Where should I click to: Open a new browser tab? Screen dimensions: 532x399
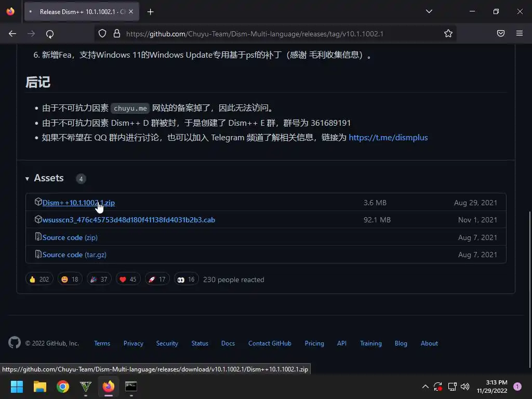150,12
